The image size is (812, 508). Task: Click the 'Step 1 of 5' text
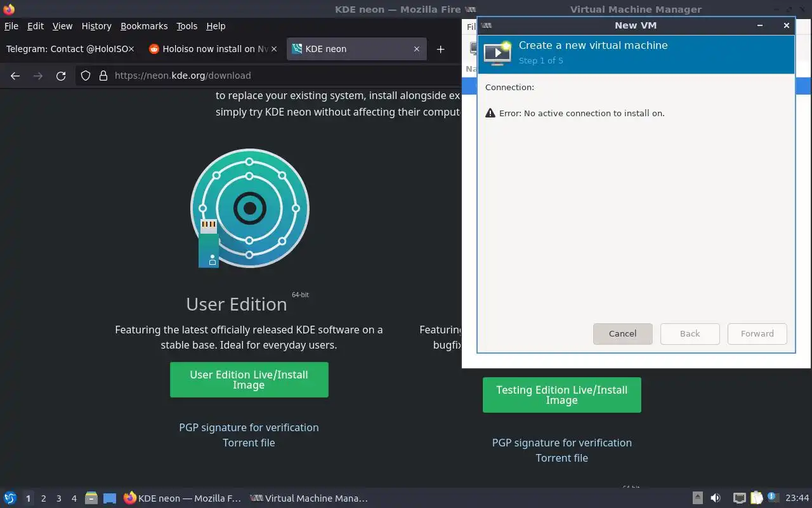pyautogui.click(x=540, y=60)
